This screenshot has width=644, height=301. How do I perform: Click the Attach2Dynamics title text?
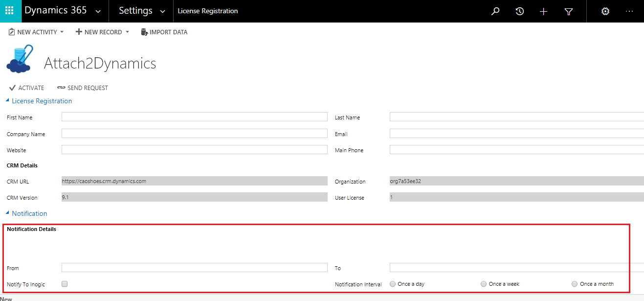click(x=100, y=64)
